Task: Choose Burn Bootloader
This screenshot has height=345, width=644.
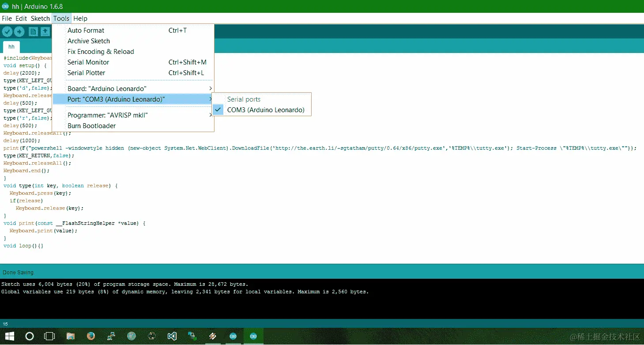Action: 133,126
